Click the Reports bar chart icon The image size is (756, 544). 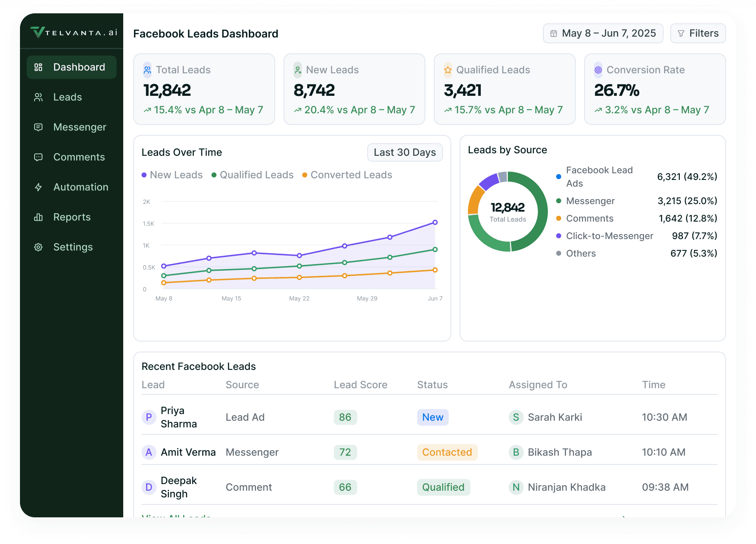coord(38,217)
